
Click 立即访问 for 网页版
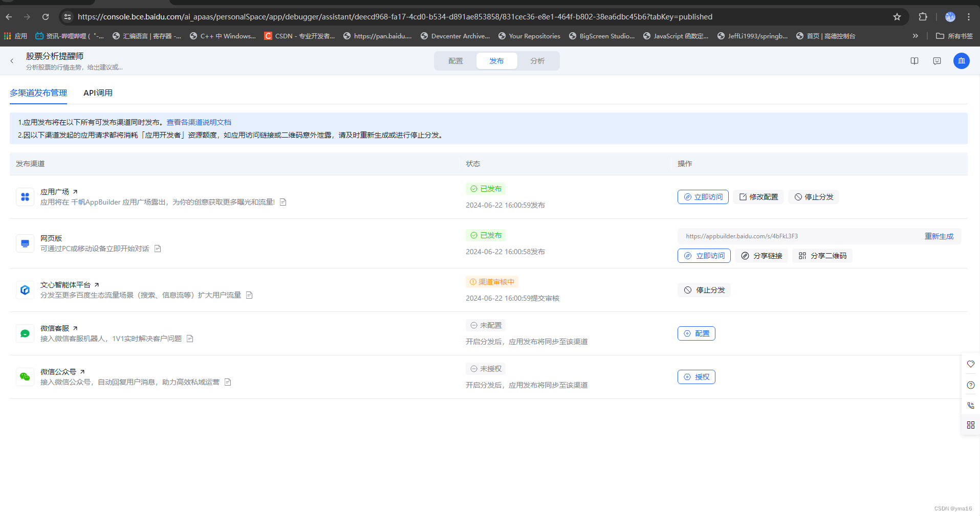pyautogui.click(x=704, y=256)
